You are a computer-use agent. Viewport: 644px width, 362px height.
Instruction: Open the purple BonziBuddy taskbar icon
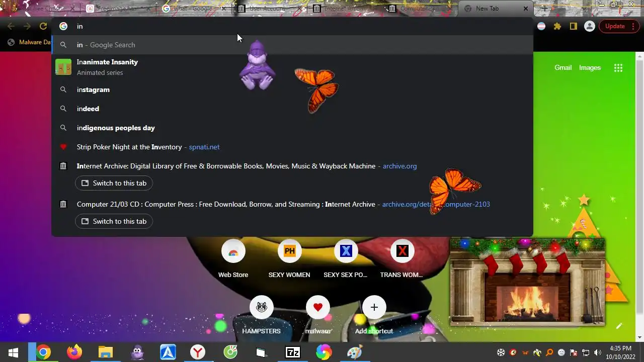tap(137, 352)
